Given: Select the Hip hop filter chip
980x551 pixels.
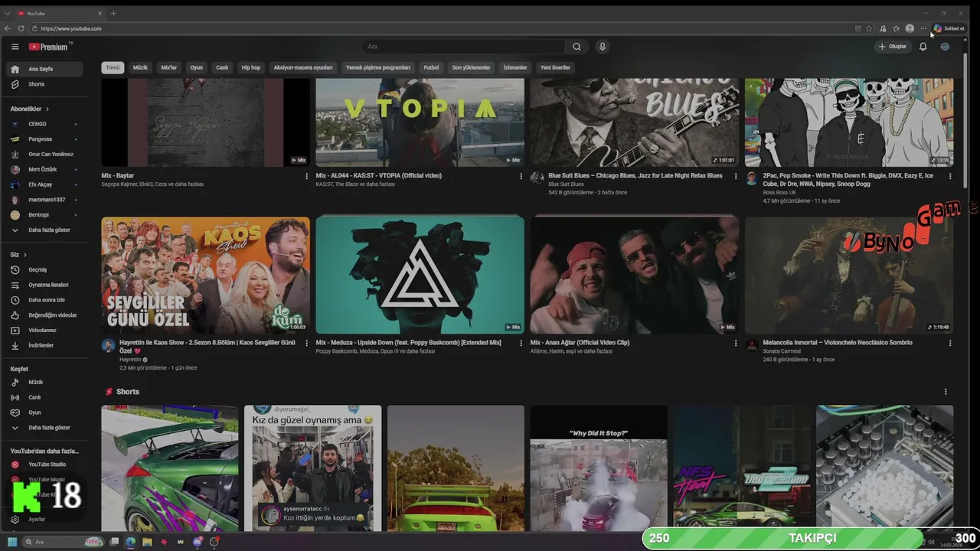Looking at the screenshot, I should point(251,67).
